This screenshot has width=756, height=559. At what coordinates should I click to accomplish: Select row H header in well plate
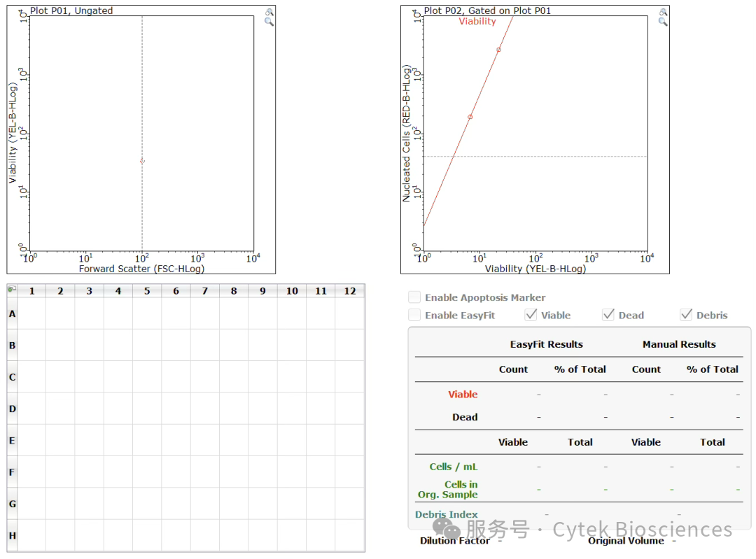point(13,535)
